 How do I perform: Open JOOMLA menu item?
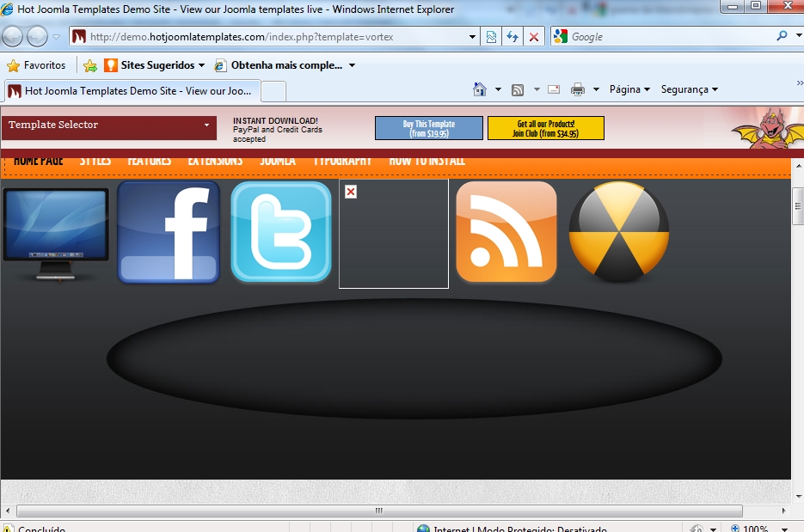tap(278, 161)
